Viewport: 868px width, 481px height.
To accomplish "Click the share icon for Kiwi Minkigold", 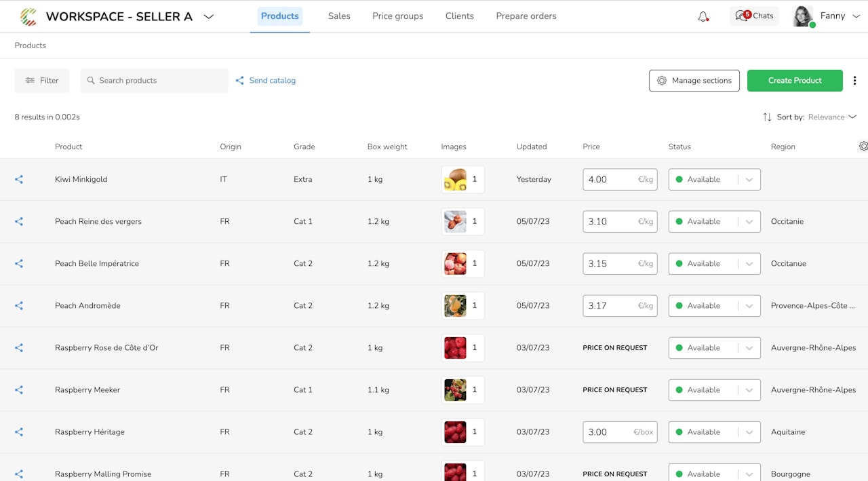I will pyautogui.click(x=19, y=180).
